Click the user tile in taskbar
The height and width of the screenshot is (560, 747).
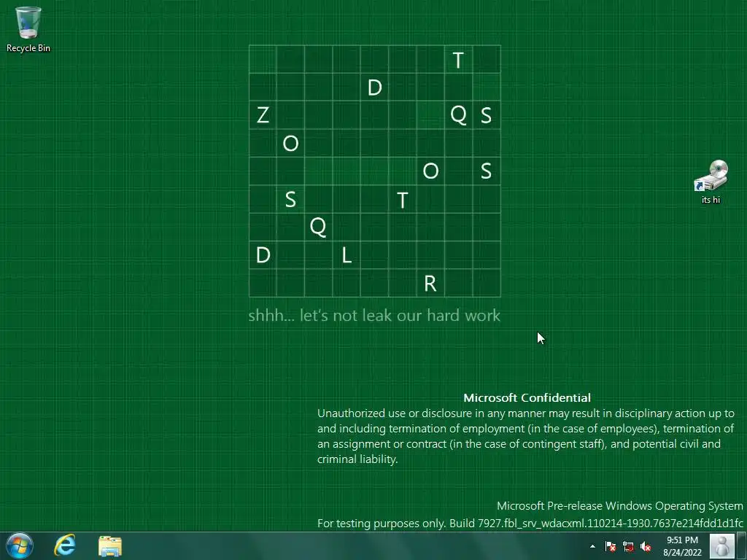click(722, 546)
